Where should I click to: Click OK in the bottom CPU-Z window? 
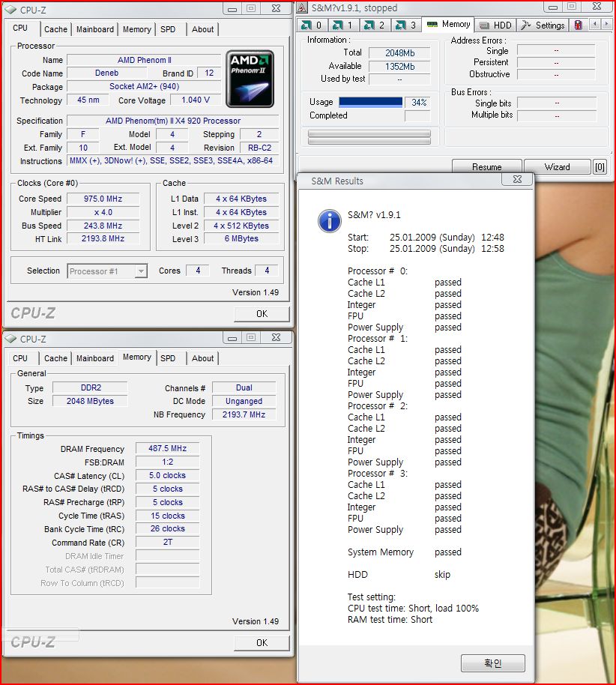[262, 643]
